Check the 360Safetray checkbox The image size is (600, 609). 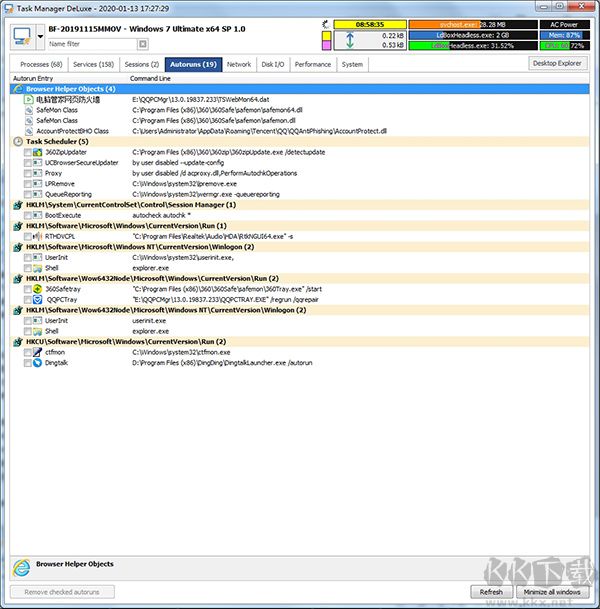(x=28, y=289)
